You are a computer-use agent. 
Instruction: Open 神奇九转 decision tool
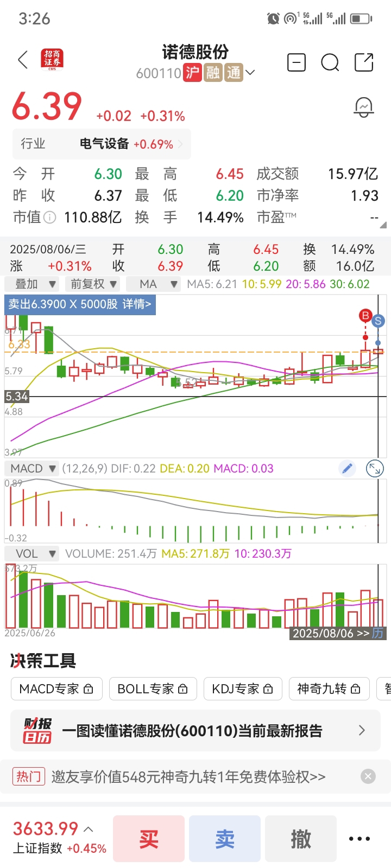point(329,689)
